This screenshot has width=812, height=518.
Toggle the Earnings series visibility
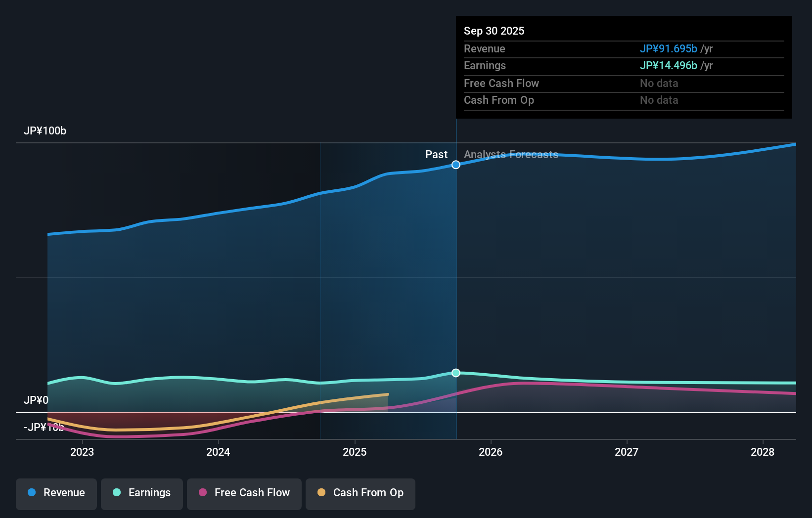pos(142,494)
